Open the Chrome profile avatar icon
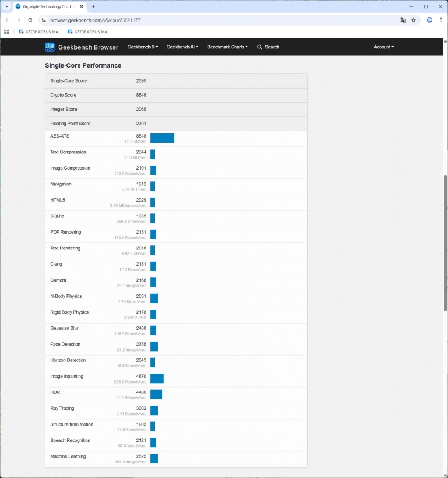 tap(429, 20)
